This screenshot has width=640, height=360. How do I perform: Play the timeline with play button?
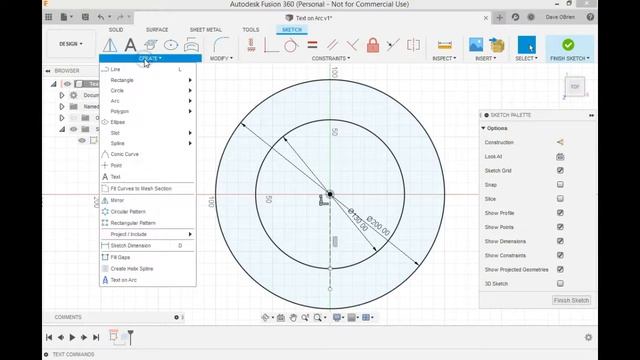tap(72, 338)
